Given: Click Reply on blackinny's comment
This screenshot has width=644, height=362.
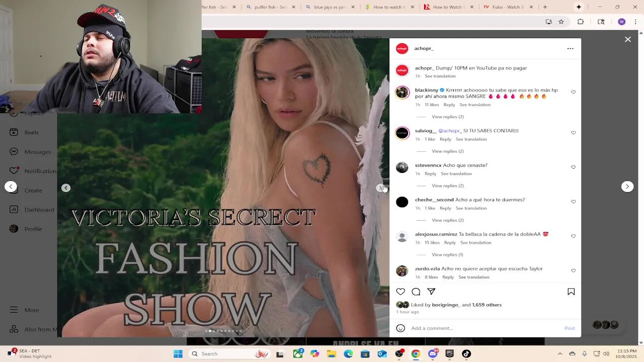Looking at the screenshot, I should [449, 105].
